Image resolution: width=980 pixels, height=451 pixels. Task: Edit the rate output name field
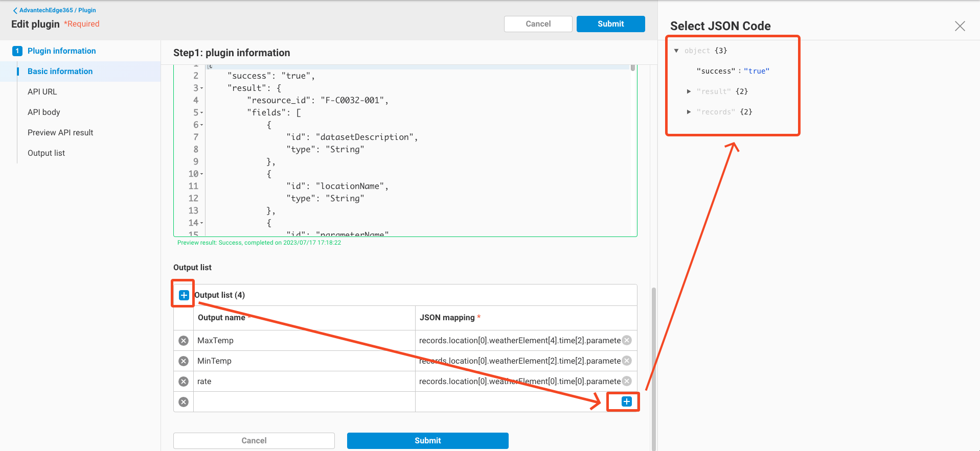(304, 382)
